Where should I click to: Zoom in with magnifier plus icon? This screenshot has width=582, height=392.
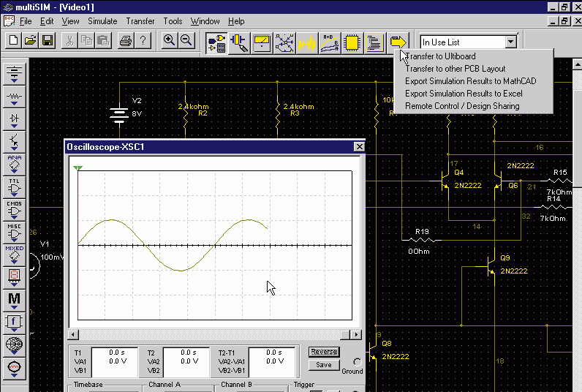click(169, 40)
